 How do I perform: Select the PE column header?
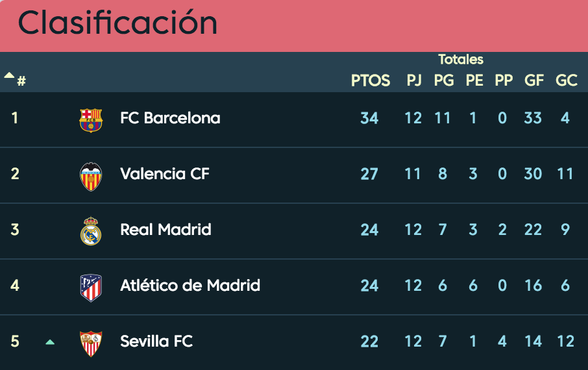pos(474,80)
